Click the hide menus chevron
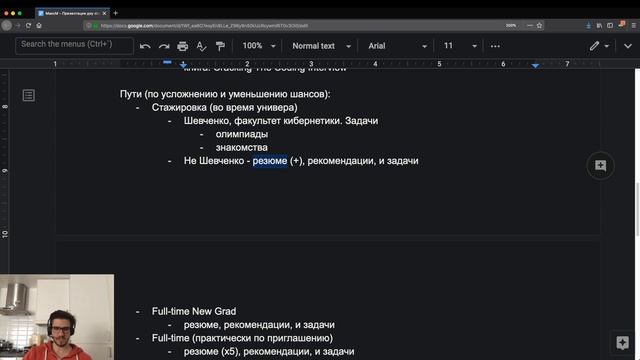 coord(628,46)
